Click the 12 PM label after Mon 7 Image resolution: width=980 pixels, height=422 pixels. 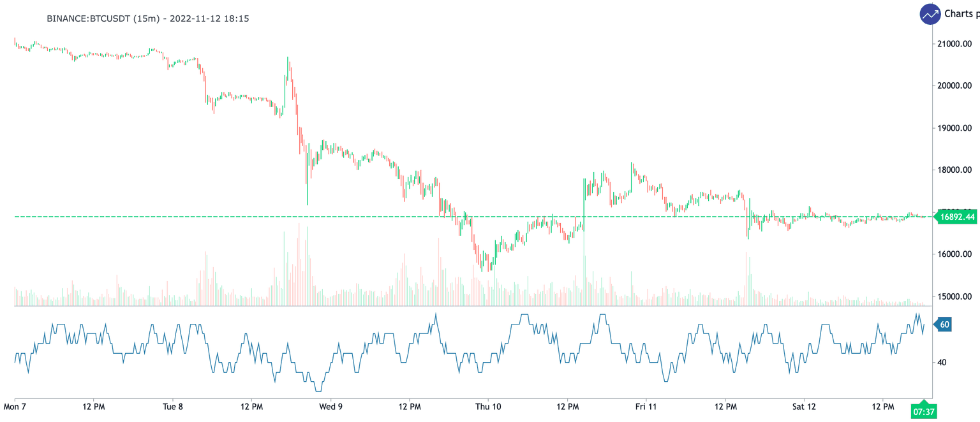[94, 406]
